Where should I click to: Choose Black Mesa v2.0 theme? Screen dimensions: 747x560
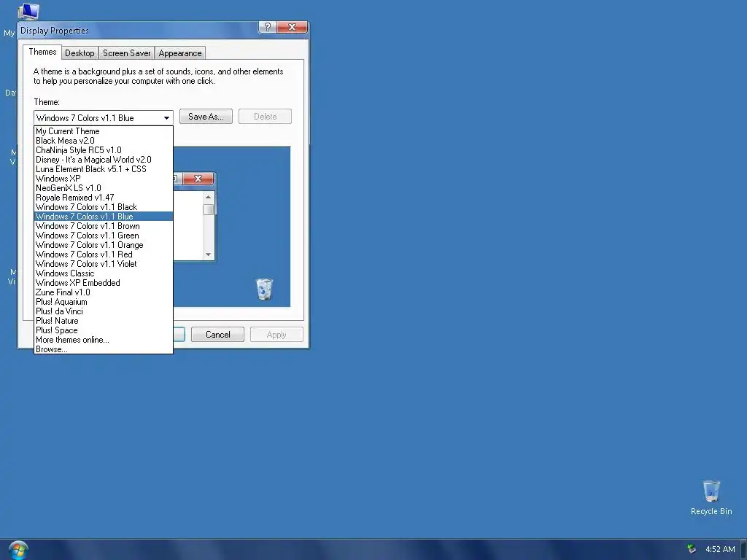click(x=104, y=141)
